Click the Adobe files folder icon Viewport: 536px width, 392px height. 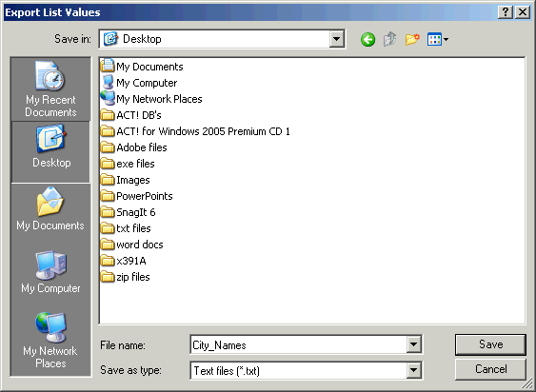click(108, 147)
